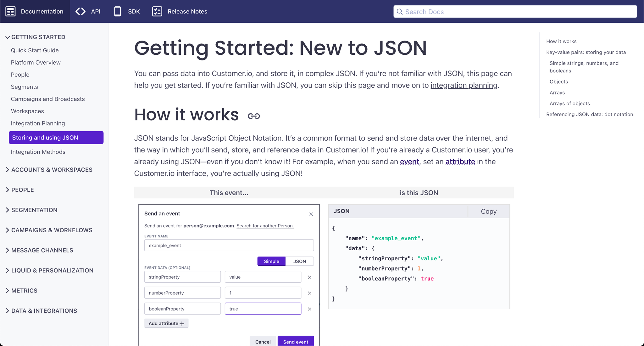Image resolution: width=644 pixels, height=346 pixels.
Task: Click the true value field
Action: click(x=263, y=309)
